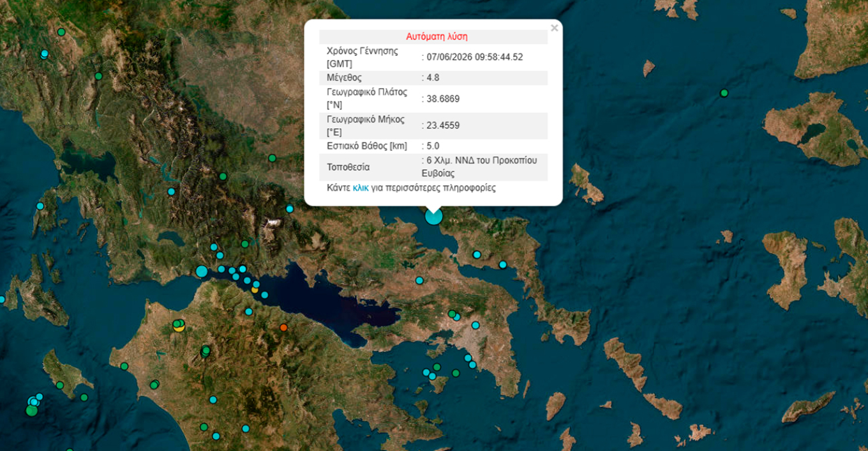The image size is (868, 451).
Task: Select the large green marker at the bottom-left sea
Action: click(x=31, y=411)
